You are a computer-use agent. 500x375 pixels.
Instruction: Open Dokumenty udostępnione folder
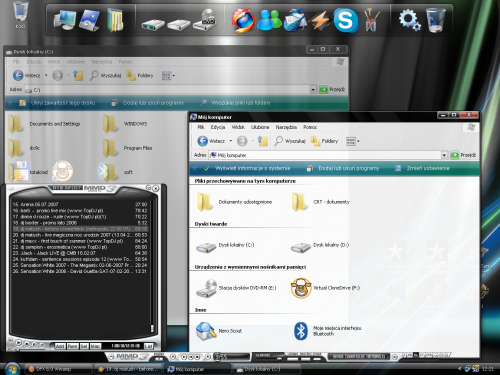[234, 202]
